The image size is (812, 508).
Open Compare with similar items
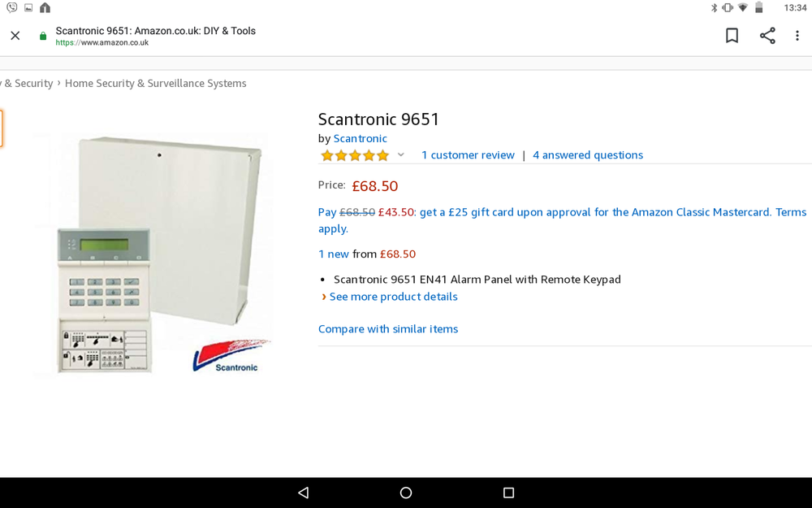[388, 329]
